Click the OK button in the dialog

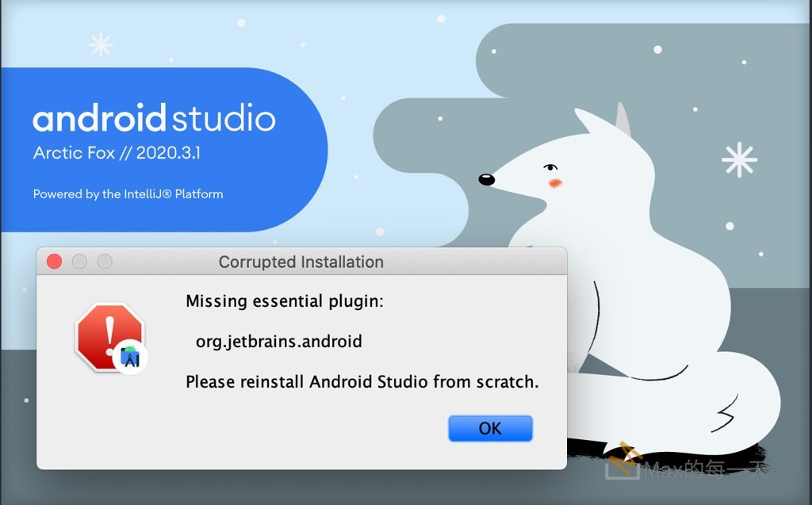coord(490,429)
